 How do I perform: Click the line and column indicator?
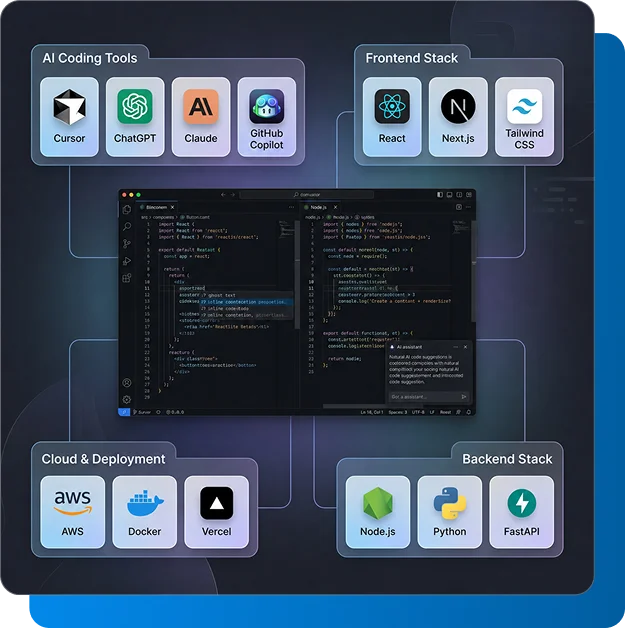click(x=372, y=412)
